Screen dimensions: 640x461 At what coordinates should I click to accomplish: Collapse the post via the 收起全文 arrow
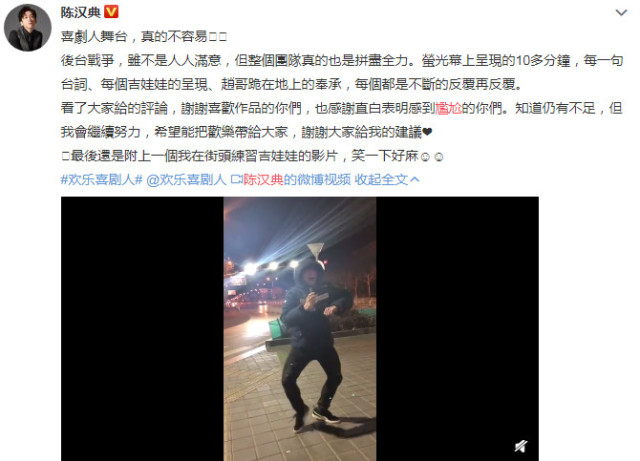click(415, 179)
